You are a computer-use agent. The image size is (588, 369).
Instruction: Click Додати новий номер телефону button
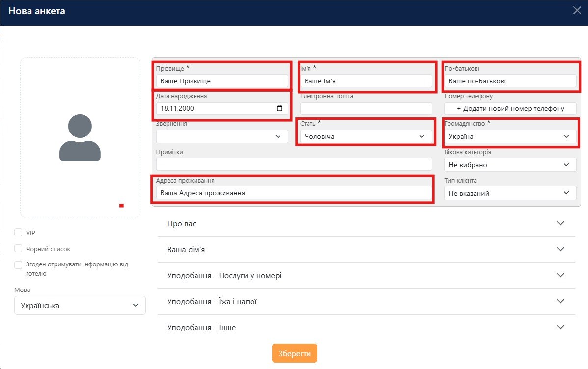[510, 108]
